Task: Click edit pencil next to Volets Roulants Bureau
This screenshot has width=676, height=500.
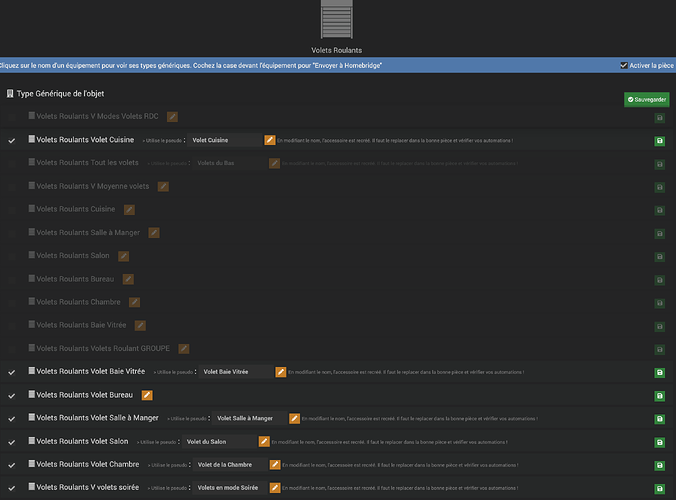Action: 128,279
